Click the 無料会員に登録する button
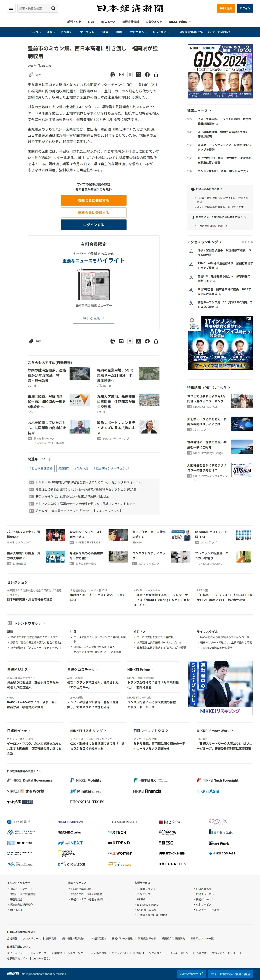The width and height of the screenshot is (260, 980). coord(94,213)
